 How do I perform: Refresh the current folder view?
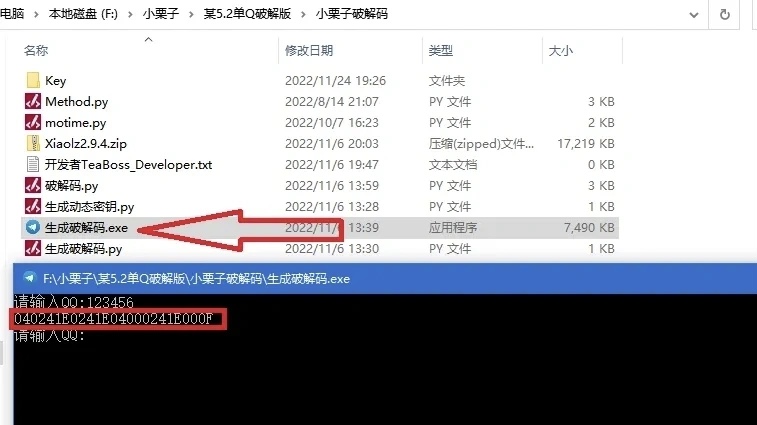click(725, 14)
